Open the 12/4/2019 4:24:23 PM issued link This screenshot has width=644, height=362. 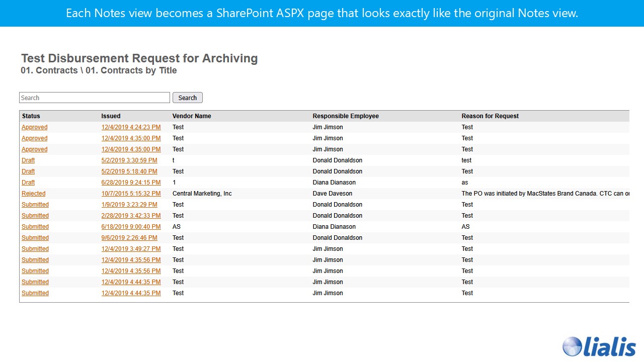coord(131,127)
